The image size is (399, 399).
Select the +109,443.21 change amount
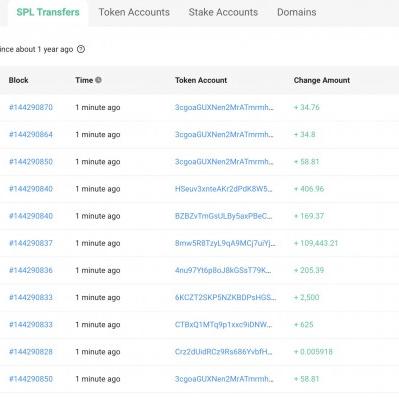click(x=316, y=243)
